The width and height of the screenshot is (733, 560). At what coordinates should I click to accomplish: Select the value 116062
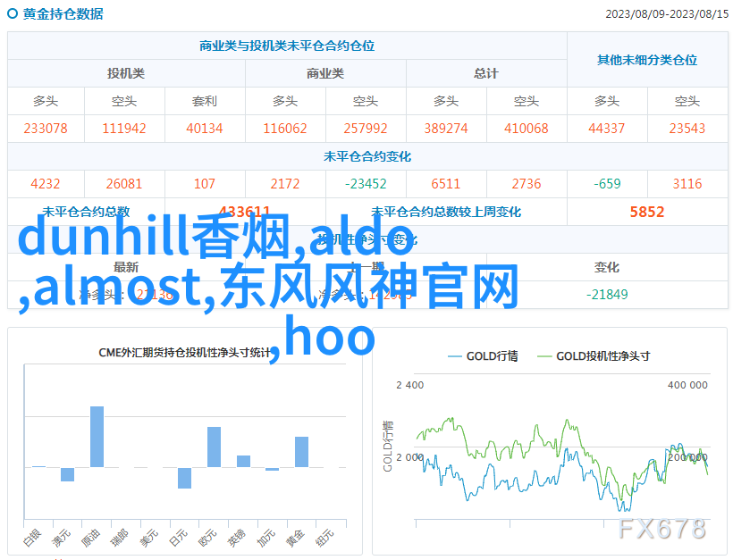click(x=285, y=129)
